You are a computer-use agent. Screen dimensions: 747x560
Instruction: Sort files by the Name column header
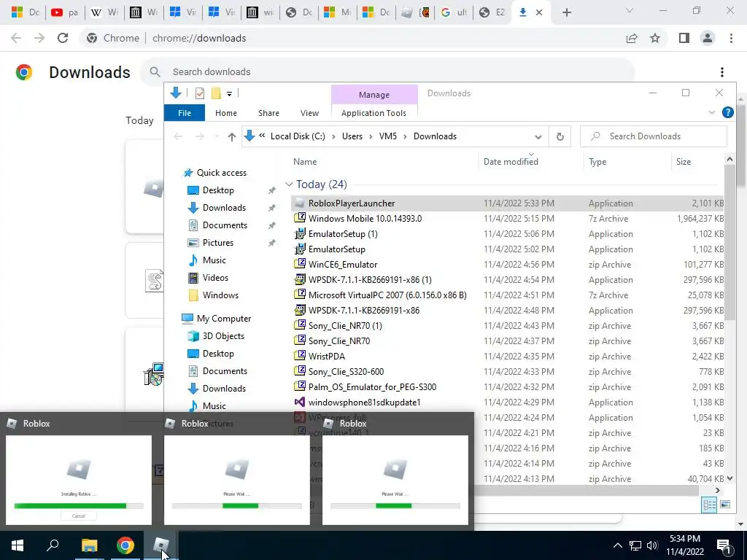(305, 162)
